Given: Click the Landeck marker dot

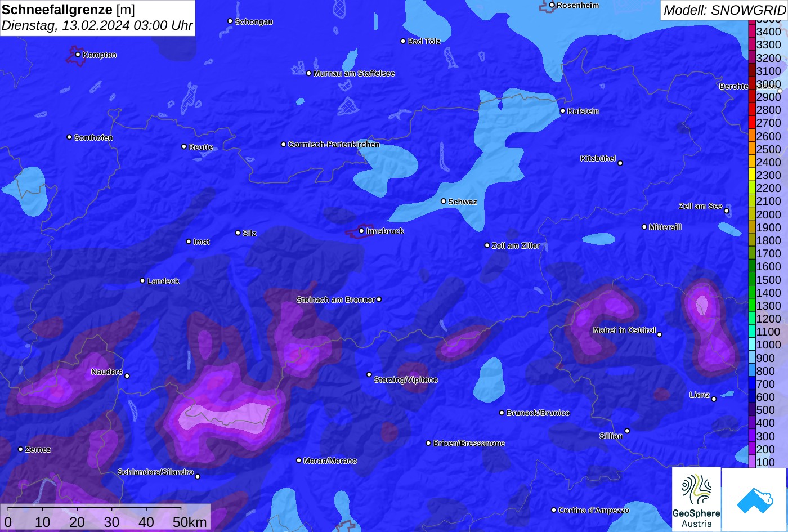Looking at the screenshot, I should click(142, 280).
